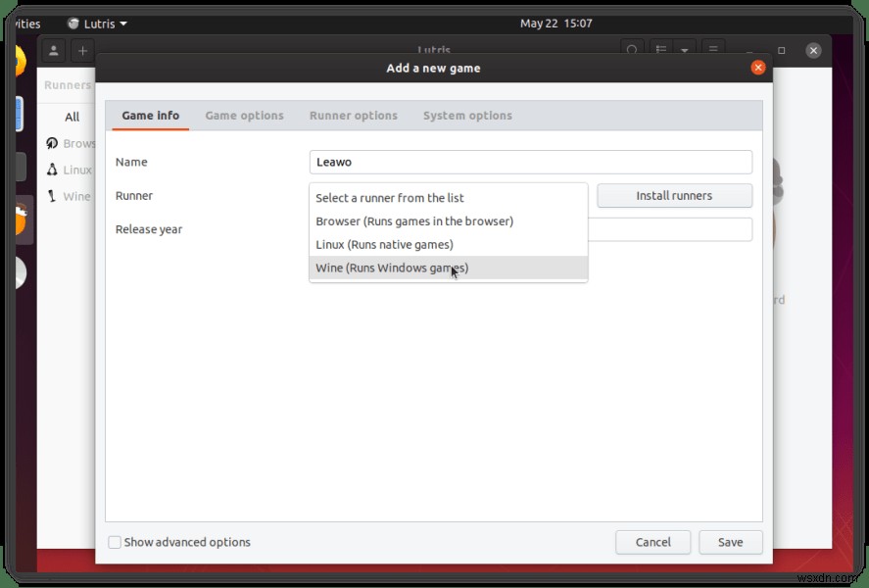Click the Name field containing Leawo
Image resolution: width=869 pixels, height=588 pixels.
tap(530, 162)
